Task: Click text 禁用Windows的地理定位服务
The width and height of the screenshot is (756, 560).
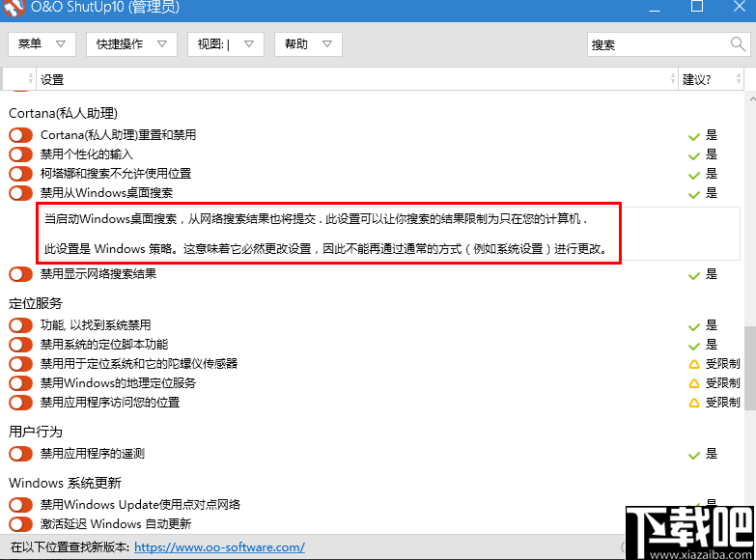Action: tap(118, 383)
